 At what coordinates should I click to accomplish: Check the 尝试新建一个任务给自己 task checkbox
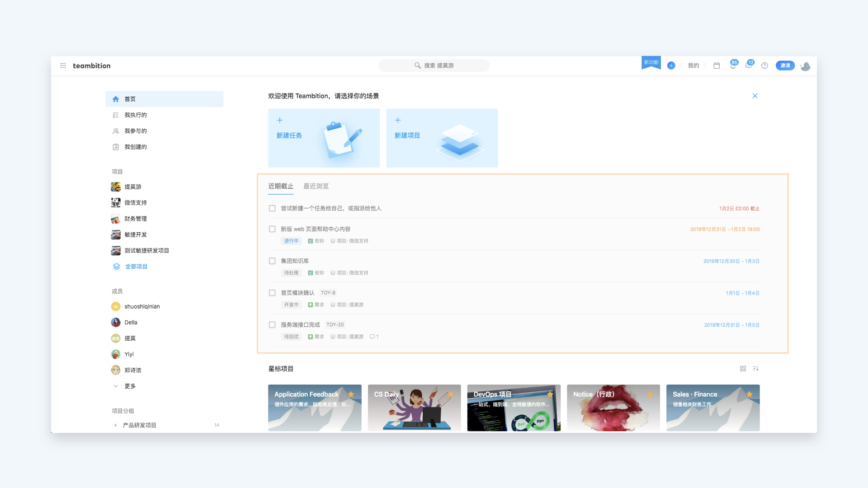272,208
